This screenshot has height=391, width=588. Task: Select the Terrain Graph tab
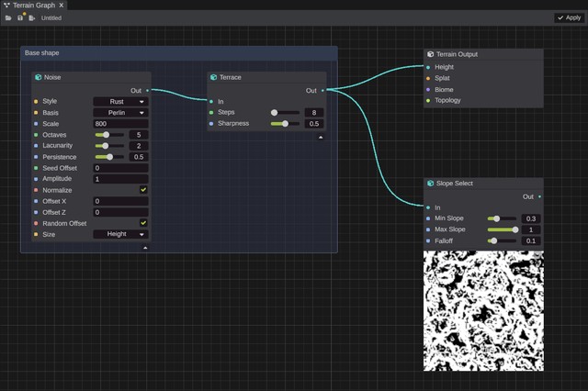[x=34, y=6]
